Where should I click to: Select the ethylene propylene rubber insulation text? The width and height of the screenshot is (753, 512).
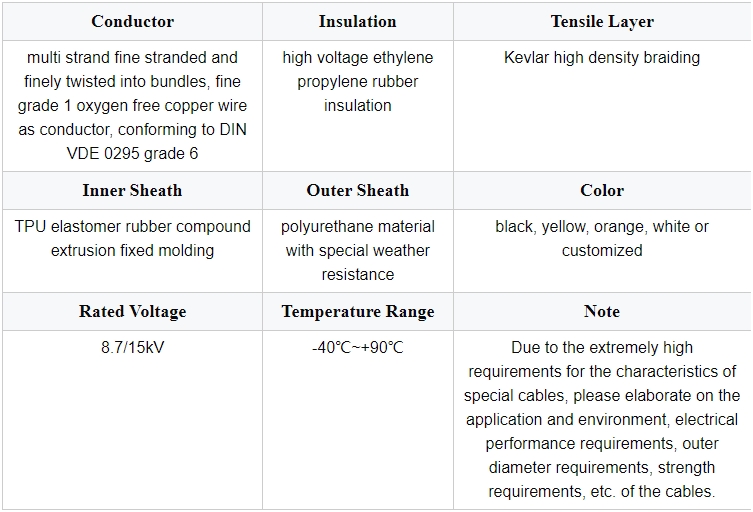point(358,82)
